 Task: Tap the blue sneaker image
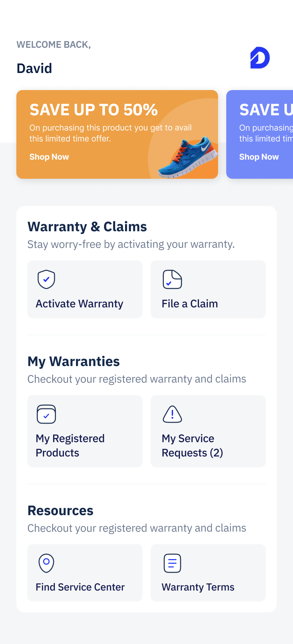pyautogui.click(x=188, y=157)
